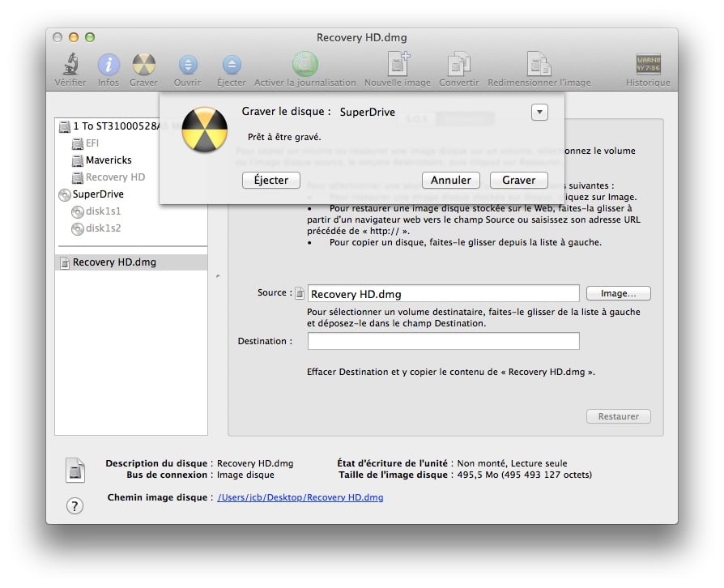The image size is (724, 588).
Task: Cancel burning with Annuler button
Action: tap(451, 180)
